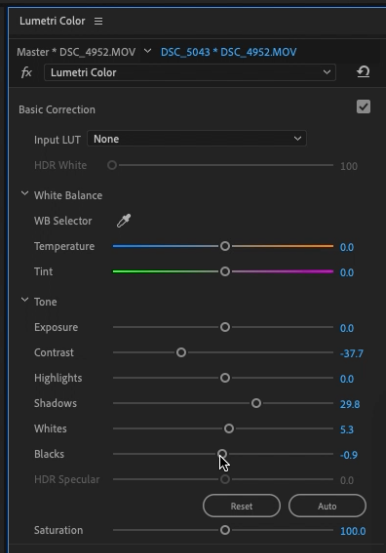Select the DSC_5043 * DSC_4952.MOV tab
The width and height of the screenshot is (386, 553).
(229, 52)
